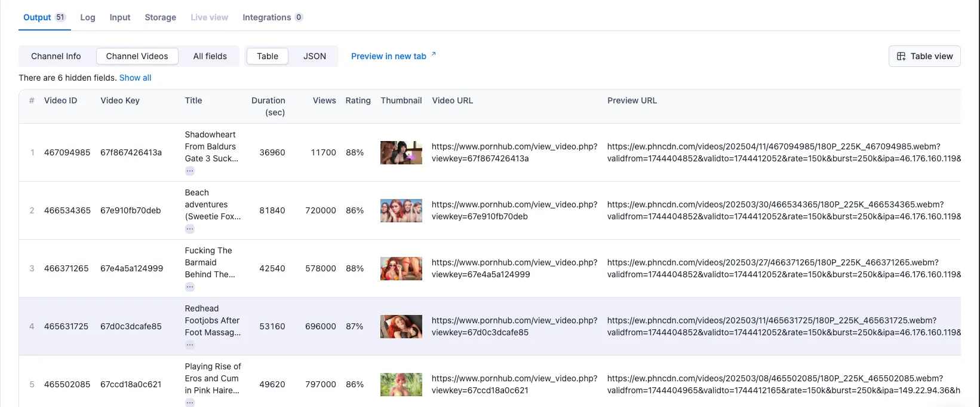Click the Rating column header
This screenshot has height=407, width=980.
(358, 100)
